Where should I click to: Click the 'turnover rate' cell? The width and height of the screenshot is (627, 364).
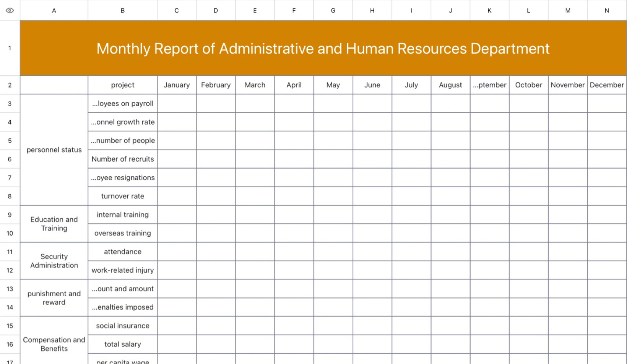[x=123, y=196]
